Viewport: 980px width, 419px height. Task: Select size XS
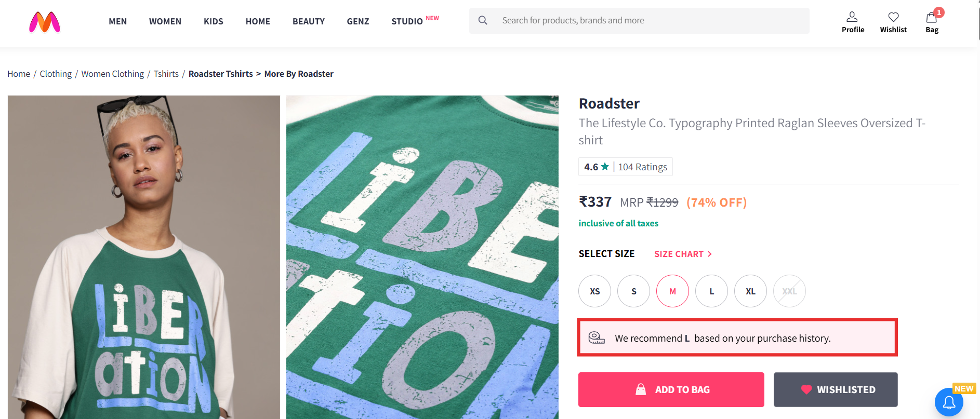click(595, 291)
